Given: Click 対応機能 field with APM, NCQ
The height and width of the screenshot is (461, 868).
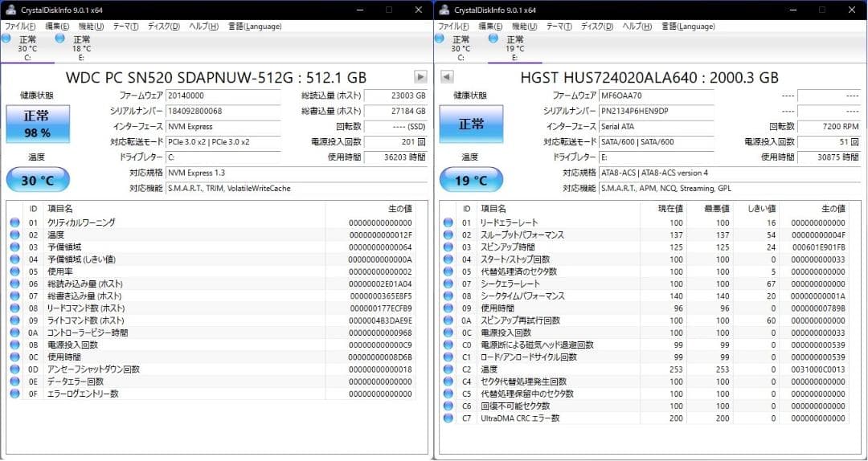Looking at the screenshot, I should click(x=730, y=188).
